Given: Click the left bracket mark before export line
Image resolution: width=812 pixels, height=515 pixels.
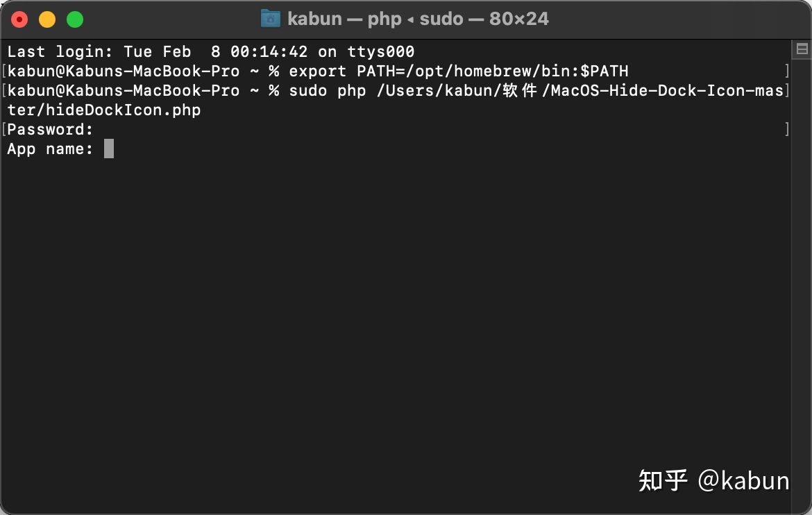Looking at the screenshot, I should (4, 71).
